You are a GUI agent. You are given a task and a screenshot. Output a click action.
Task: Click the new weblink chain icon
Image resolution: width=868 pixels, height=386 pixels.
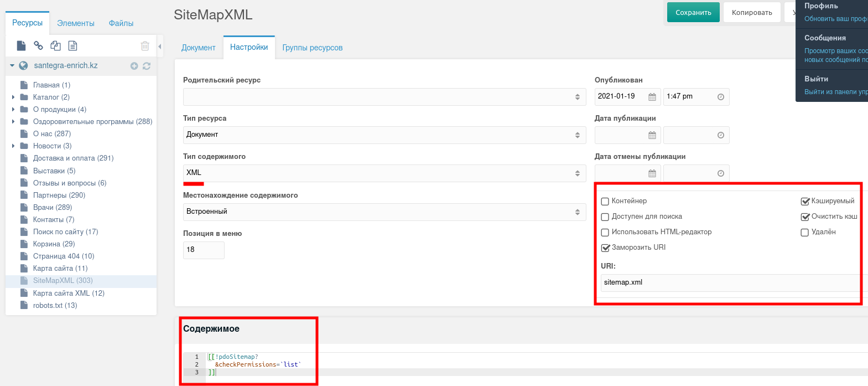click(x=38, y=46)
